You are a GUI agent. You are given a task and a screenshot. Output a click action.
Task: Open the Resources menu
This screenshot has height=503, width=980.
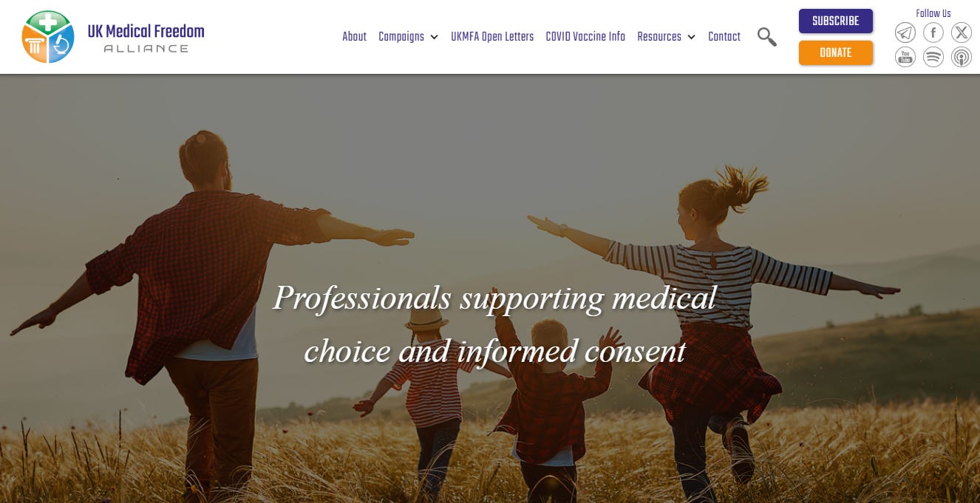point(659,37)
